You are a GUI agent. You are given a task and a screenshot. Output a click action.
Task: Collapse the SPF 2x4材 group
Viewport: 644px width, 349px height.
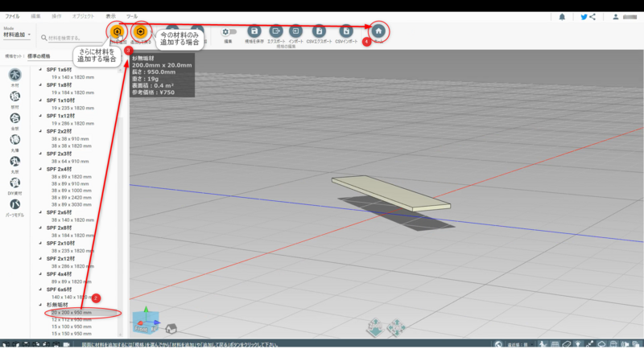tap(40, 169)
